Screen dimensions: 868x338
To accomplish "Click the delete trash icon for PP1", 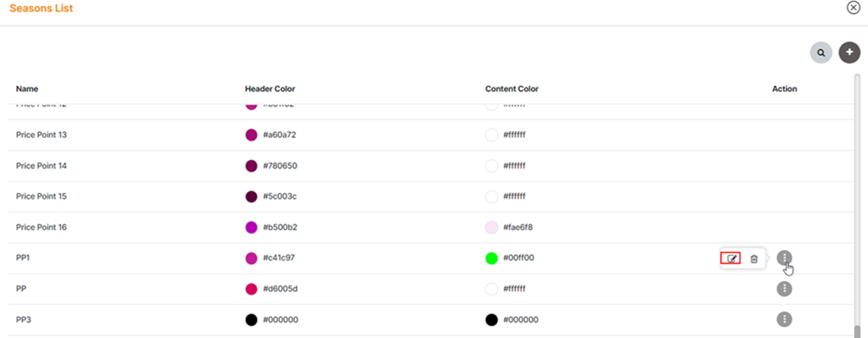I will pyautogui.click(x=754, y=259).
